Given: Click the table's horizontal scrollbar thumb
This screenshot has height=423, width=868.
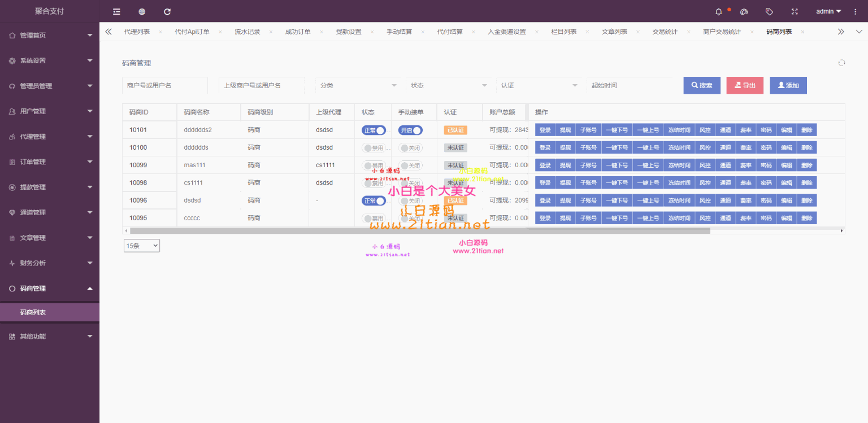Looking at the screenshot, I should 420,231.
